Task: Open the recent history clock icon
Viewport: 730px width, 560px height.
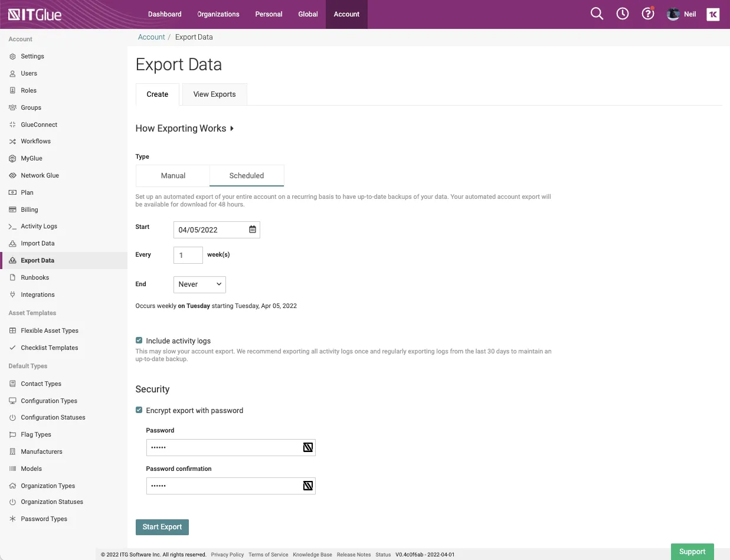Action: coord(623,14)
